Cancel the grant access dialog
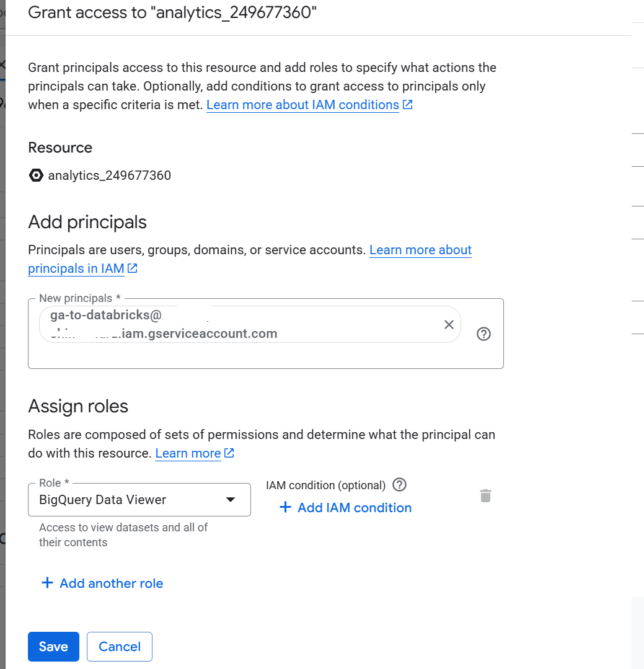The height and width of the screenshot is (669, 644). [120, 647]
